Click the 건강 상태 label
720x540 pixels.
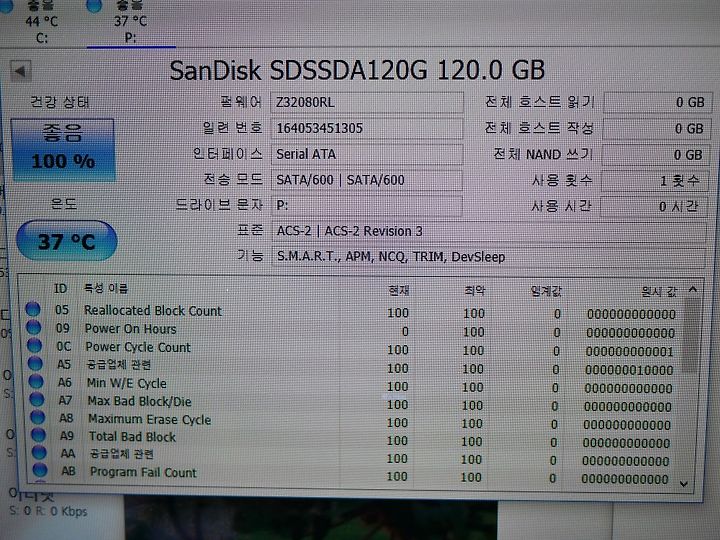tap(60, 102)
